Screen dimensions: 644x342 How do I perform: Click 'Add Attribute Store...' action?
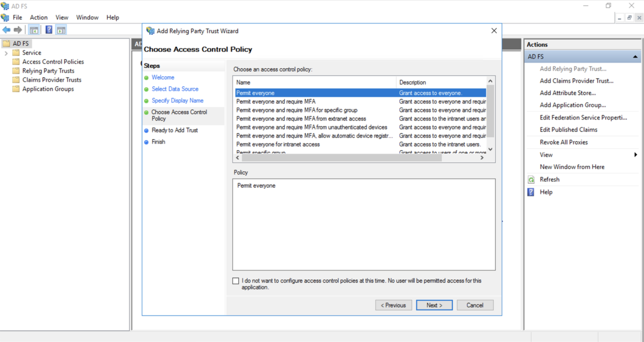[568, 93]
